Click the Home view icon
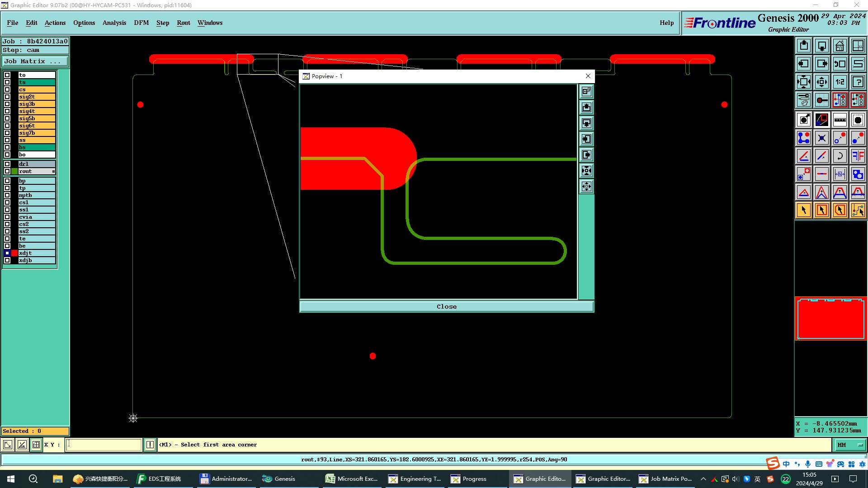 pos(840,46)
